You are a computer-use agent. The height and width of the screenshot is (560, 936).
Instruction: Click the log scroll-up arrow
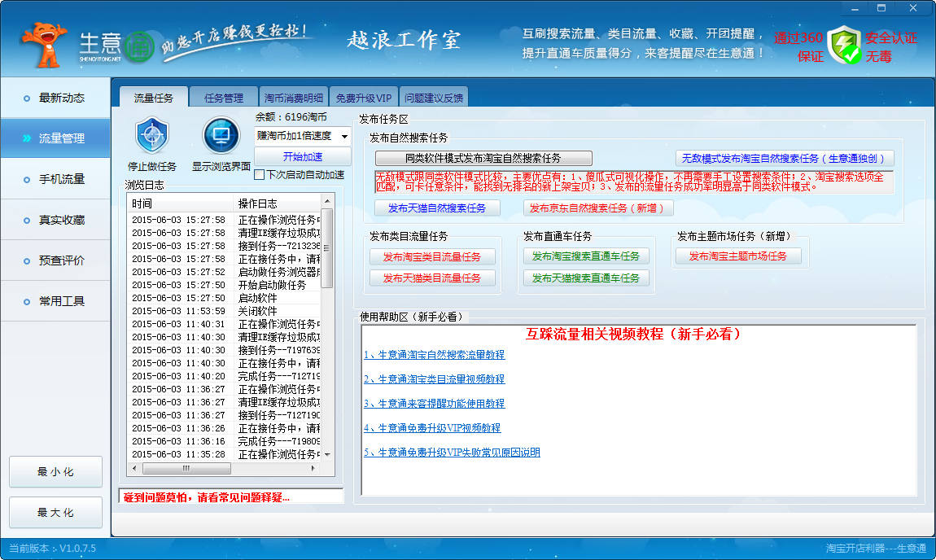tap(326, 200)
